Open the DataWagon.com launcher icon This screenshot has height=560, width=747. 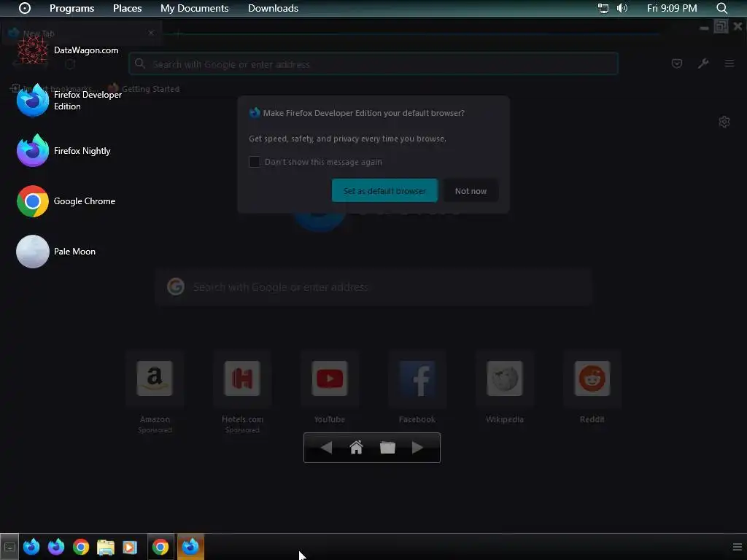click(32, 50)
